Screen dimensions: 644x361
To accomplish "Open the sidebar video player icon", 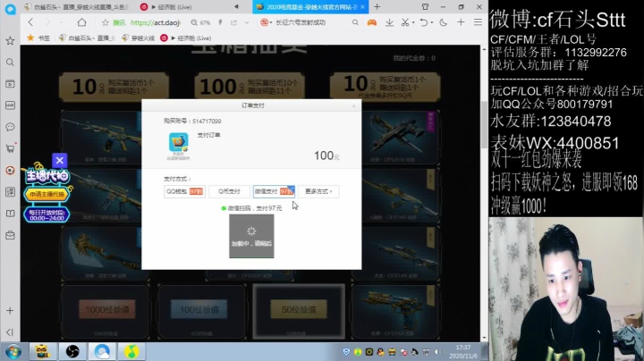I will click(x=10, y=84).
